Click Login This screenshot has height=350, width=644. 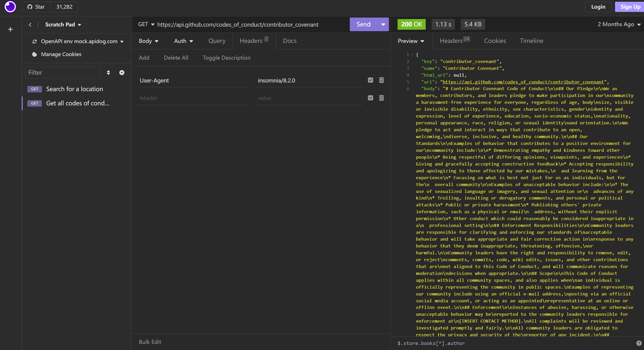pos(598,7)
